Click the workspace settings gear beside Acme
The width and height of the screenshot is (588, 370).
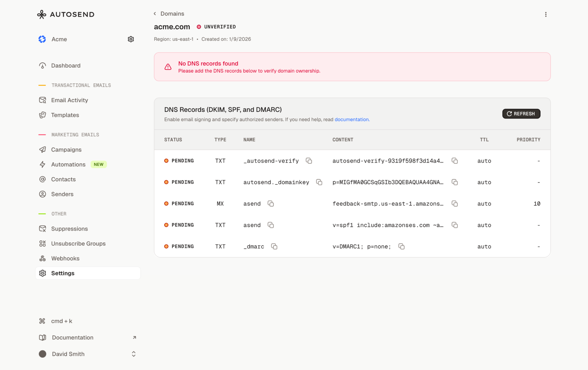click(x=131, y=39)
